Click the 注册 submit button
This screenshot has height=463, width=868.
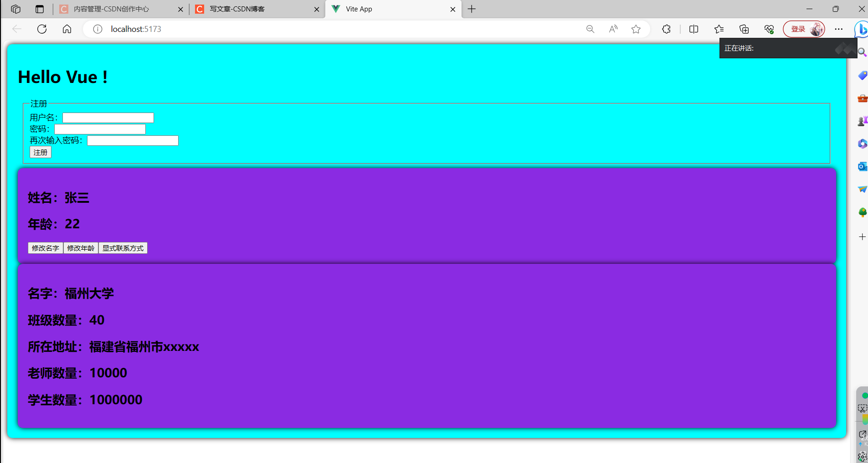coord(41,152)
